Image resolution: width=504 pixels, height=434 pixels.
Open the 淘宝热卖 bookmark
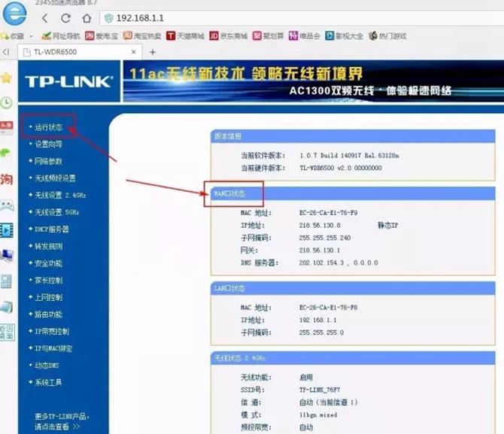click(142, 36)
